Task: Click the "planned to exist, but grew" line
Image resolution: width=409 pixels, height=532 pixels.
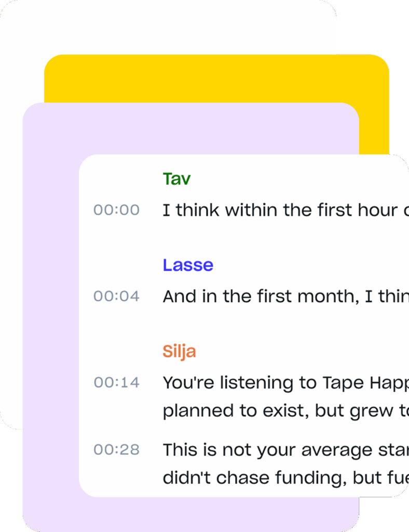Action: point(280,410)
